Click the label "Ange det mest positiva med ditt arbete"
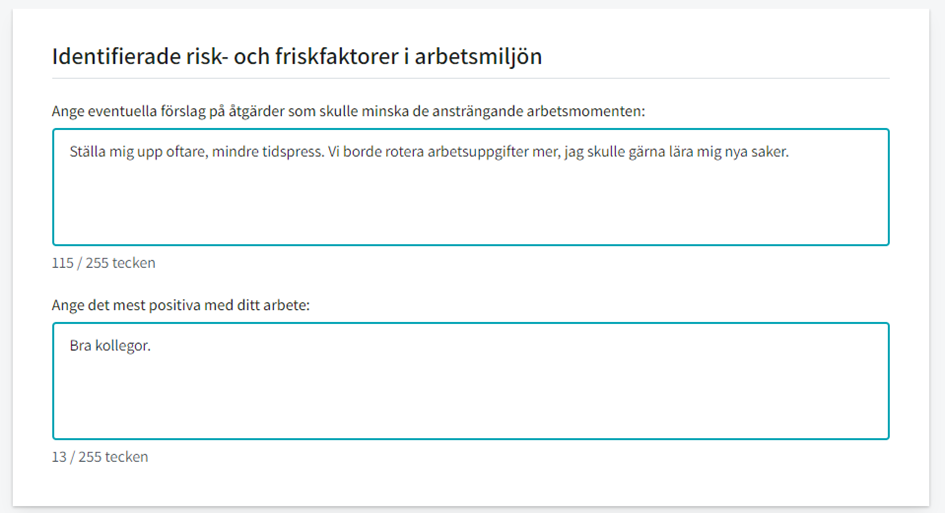945x513 pixels. 181,305
